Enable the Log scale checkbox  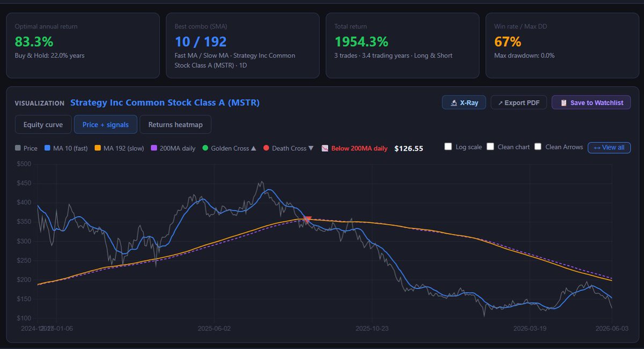[x=448, y=147]
